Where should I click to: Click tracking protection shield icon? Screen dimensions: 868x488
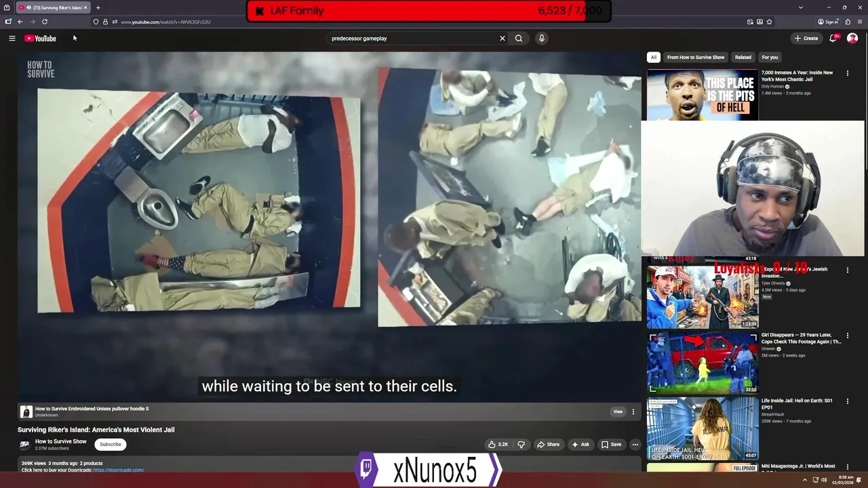(96, 22)
